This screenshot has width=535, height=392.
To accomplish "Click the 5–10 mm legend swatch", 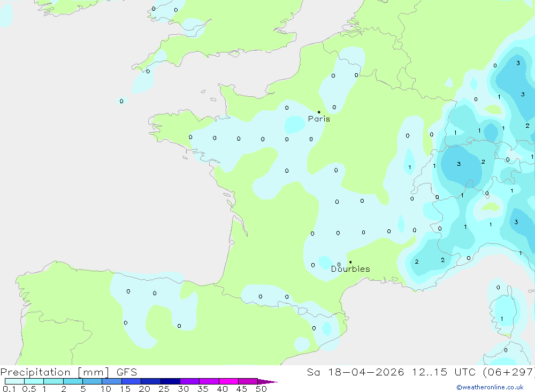I will pyautogui.click(x=93, y=381).
